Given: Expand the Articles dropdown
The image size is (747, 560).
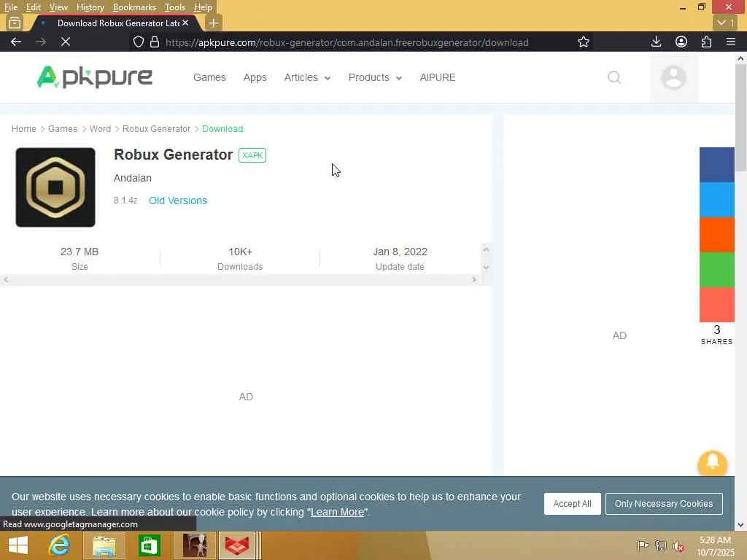Looking at the screenshot, I should [x=307, y=77].
